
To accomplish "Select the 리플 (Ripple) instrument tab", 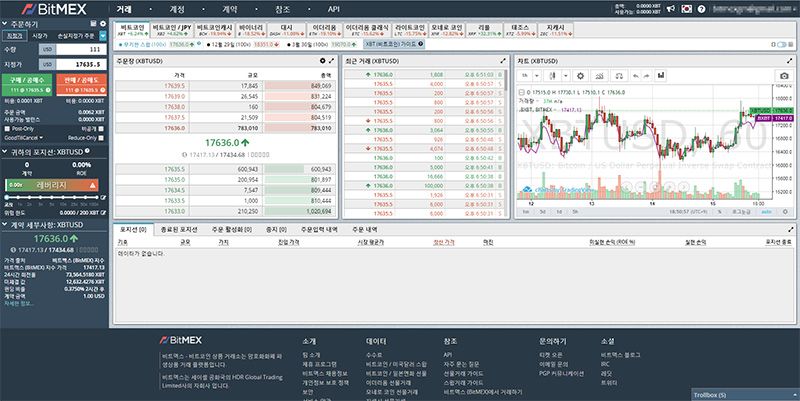I will tap(484, 30).
